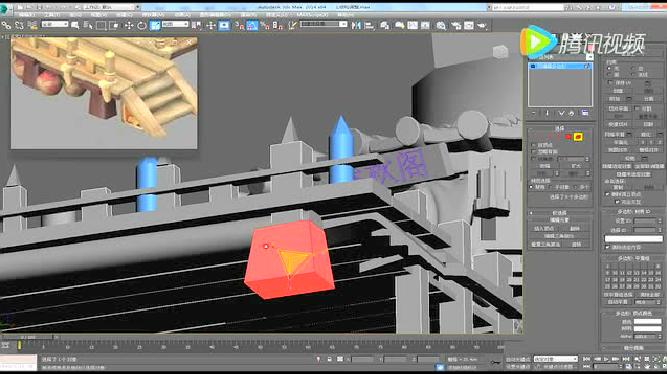Screen dimensions: 667x374
Task: Activate the Select and Rotate tool
Action: 141,26
